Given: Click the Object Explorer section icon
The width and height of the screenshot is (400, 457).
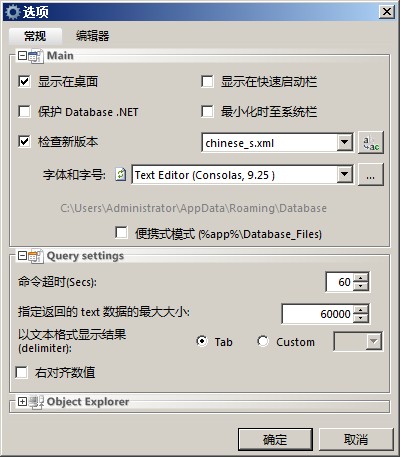Looking at the screenshot, I should pyautogui.click(x=36, y=402).
